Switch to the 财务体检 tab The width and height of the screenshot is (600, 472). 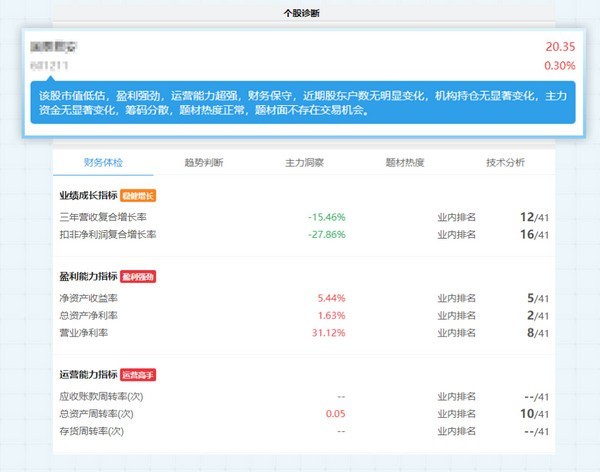pyautogui.click(x=103, y=163)
